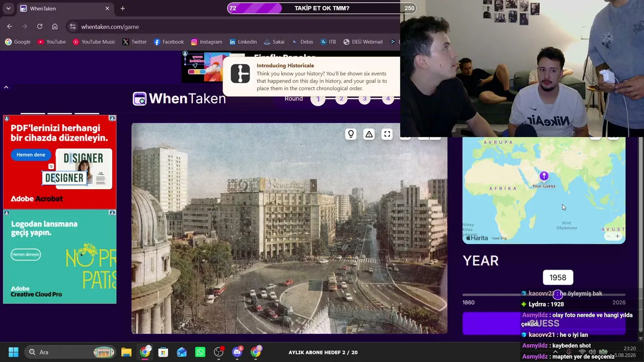Open the DEÜ Webmail bookmark
Image resolution: width=644 pixels, height=362 pixels.
pyautogui.click(x=363, y=42)
